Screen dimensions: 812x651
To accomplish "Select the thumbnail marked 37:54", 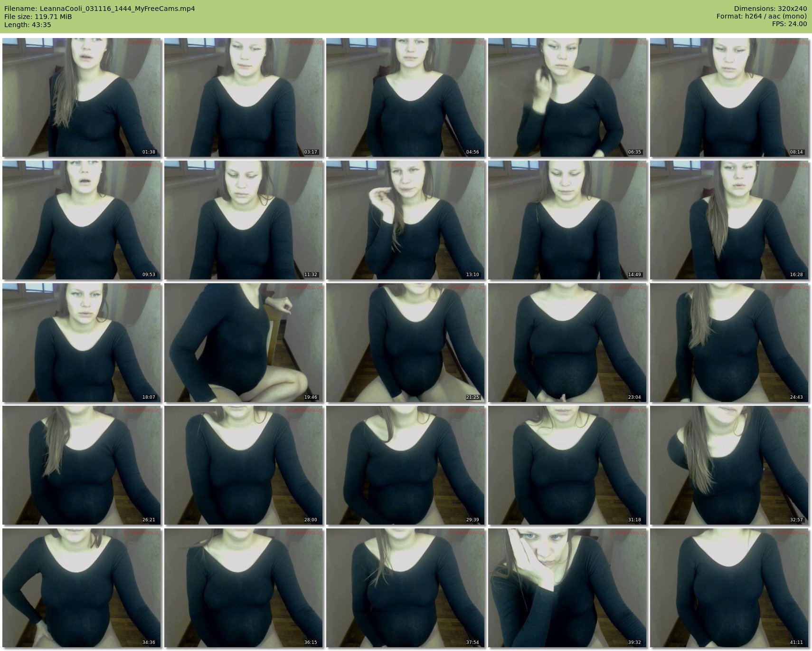I will click(406, 588).
